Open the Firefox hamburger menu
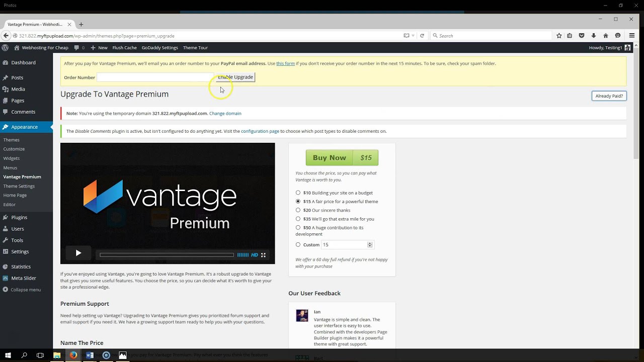Screen dimensions: 644x362 click(x=632, y=36)
